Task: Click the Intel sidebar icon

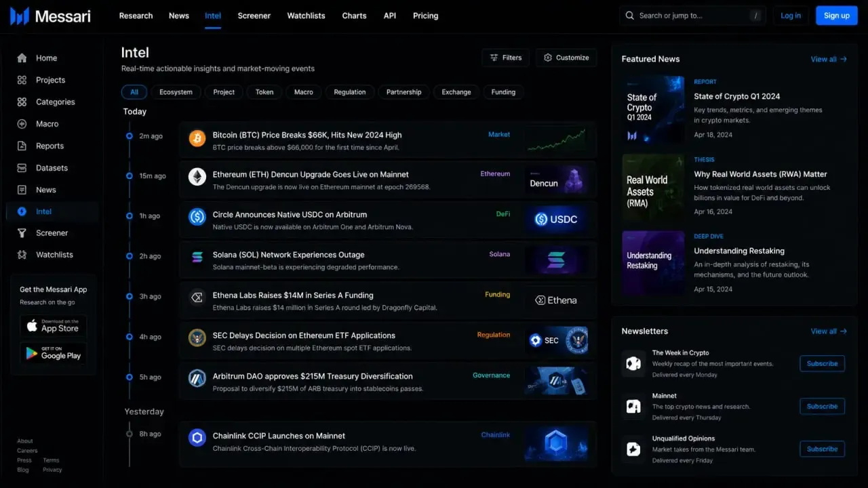Action: pyautogui.click(x=22, y=211)
